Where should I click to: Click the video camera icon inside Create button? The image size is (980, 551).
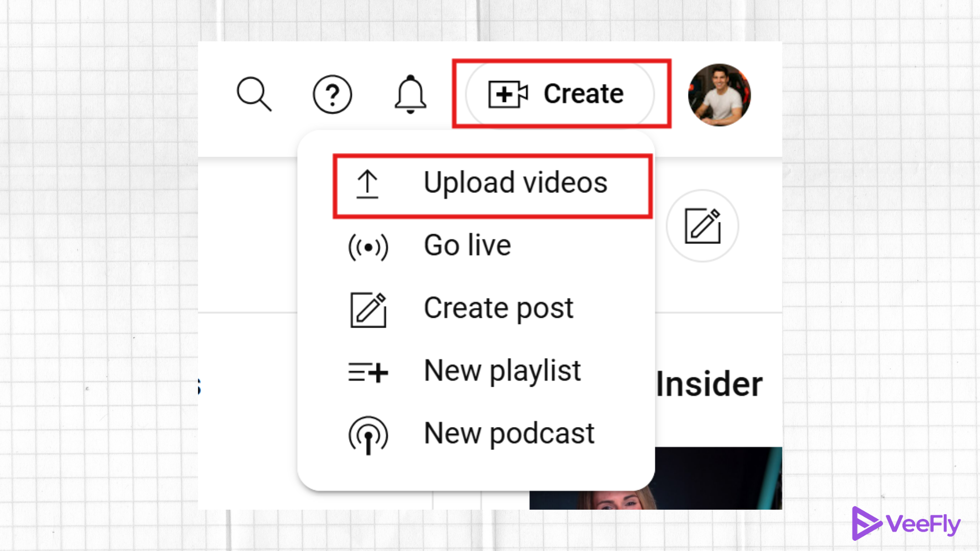pyautogui.click(x=507, y=94)
